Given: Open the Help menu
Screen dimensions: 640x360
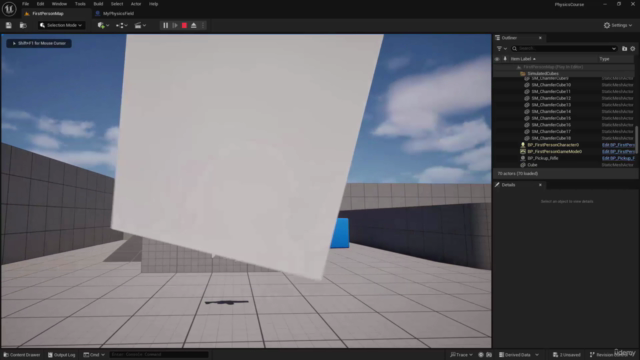Looking at the screenshot, I should [153, 4].
